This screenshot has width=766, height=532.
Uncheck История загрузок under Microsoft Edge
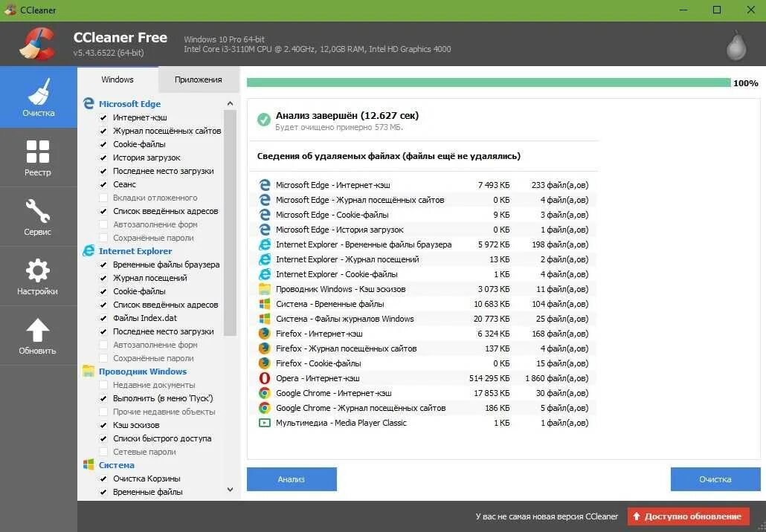(x=103, y=158)
